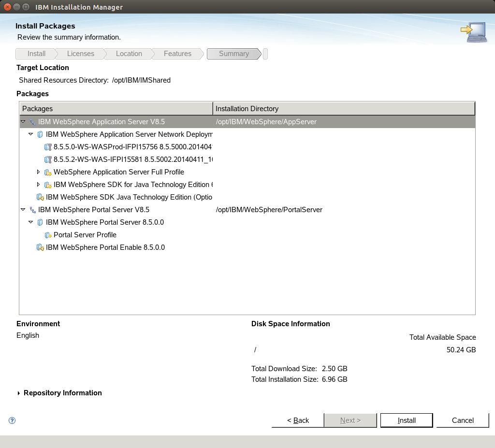Go to the Location wizard step
The width and height of the screenshot is (495, 448).
[x=129, y=54]
